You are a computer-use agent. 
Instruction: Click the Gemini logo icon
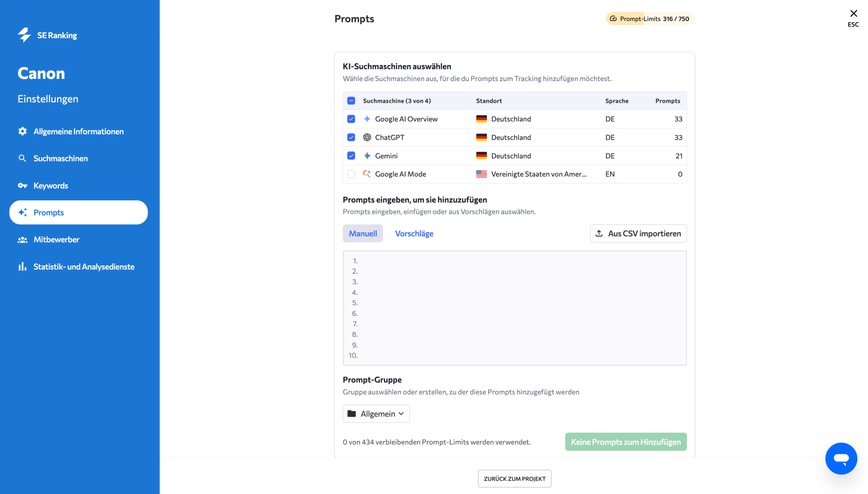click(x=367, y=156)
